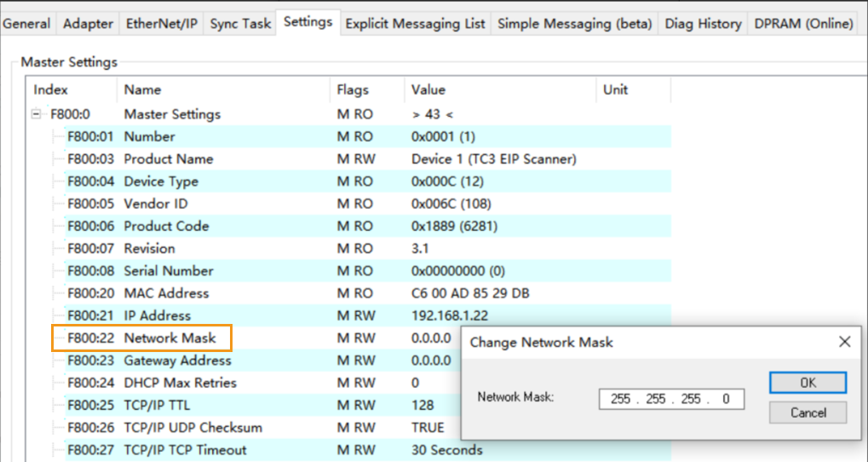Close the Change Network Mask dialog
The width and height of the screenshot is (868, 462).
pos(844,342)
